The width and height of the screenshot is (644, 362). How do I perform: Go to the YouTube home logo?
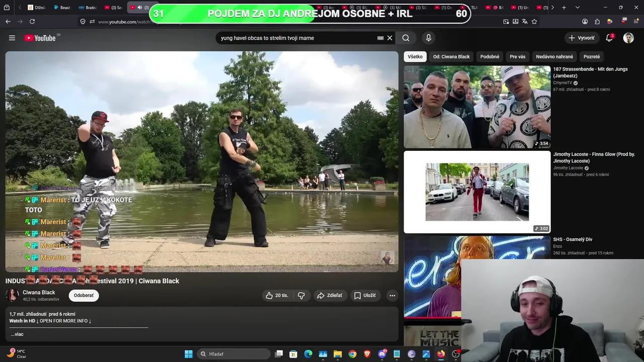(40, 38)
